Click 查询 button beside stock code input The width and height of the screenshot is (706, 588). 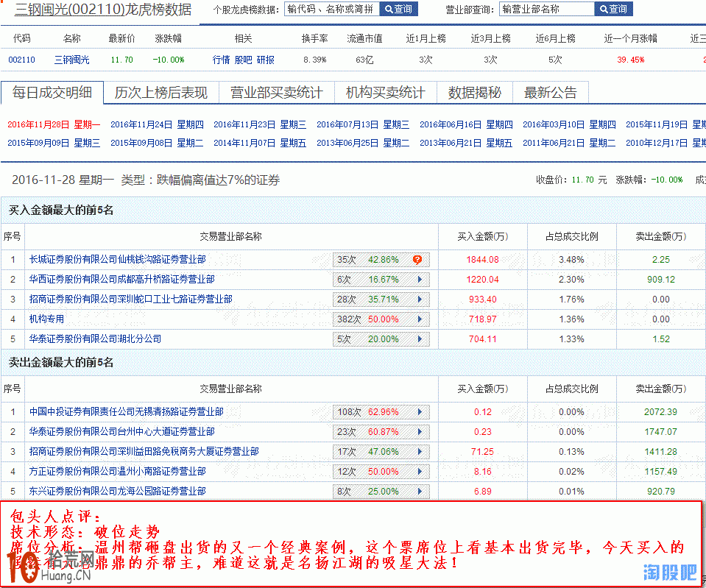pos(398,9)
